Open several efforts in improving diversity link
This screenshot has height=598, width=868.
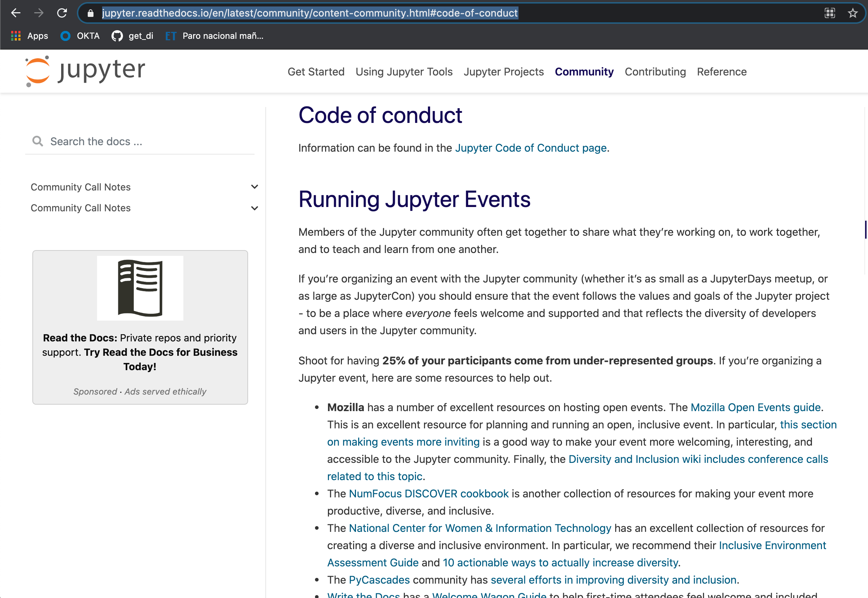pyautogui.click(x=613, y=580)
